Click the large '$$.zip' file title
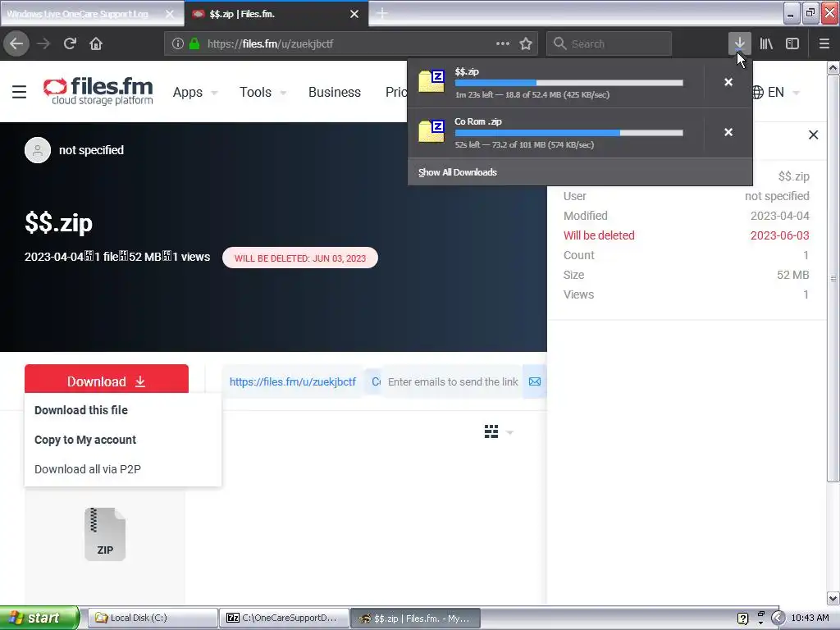The width and height of the screenshot is (840, 630). (x=58, y=223)
